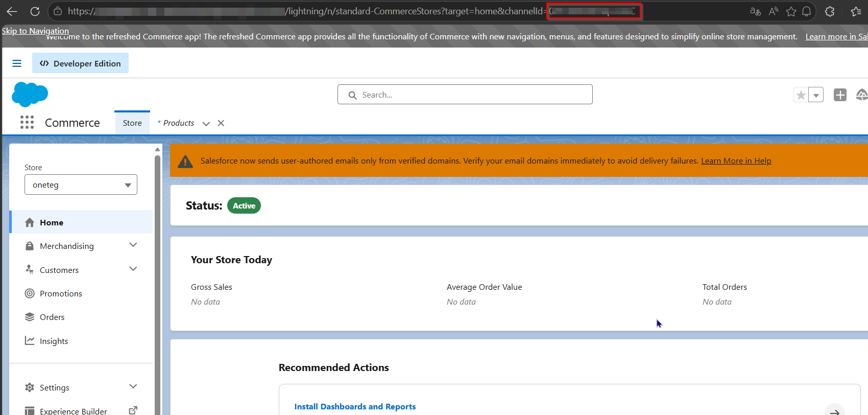Switch to the Store tab
This screenshot has height=415, width=868.
[x=132, y=123]
